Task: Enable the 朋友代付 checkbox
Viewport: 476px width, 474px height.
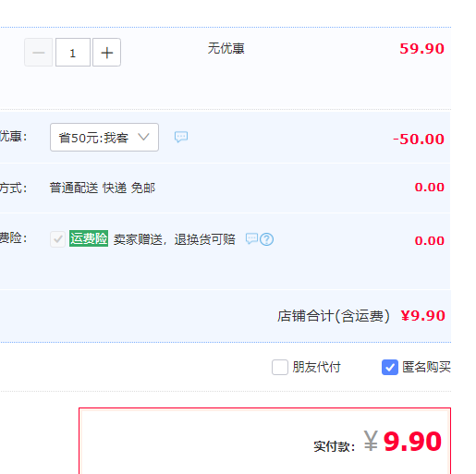Action: point(280,367)
